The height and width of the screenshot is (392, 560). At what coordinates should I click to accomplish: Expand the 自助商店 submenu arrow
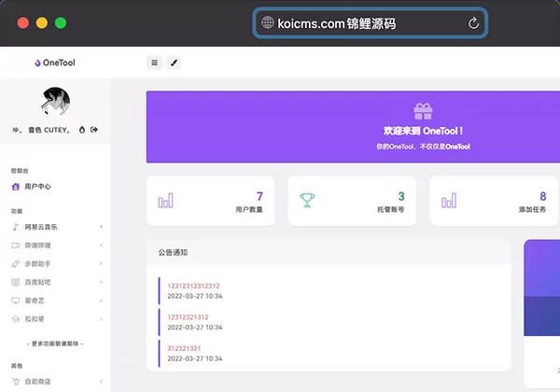pos(102,382)
